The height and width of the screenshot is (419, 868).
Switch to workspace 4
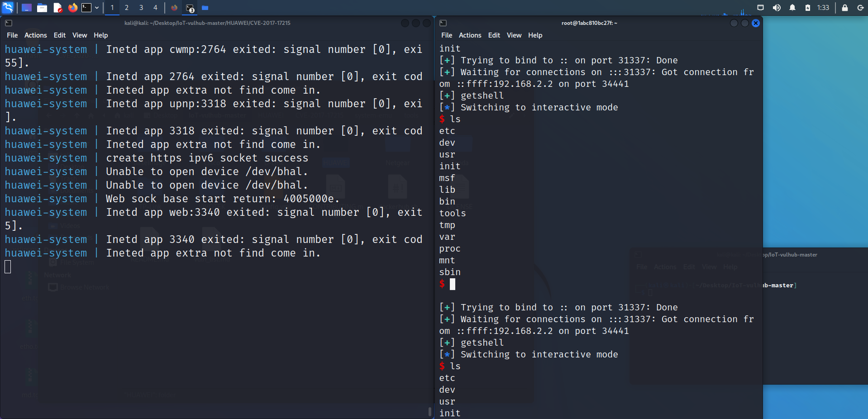click(155, 8)
